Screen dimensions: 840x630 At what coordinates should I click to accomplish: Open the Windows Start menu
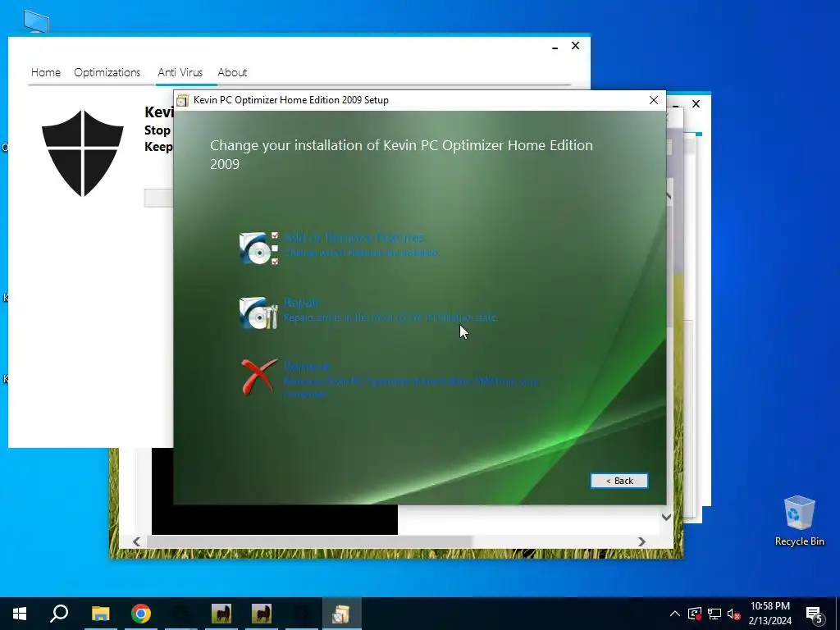(x=20, y=614)
